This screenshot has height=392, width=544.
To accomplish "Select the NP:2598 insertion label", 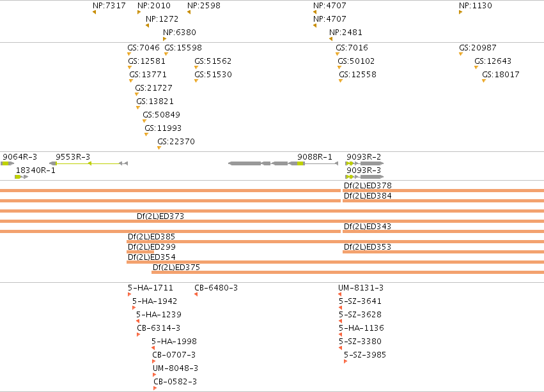I will 204,6.
